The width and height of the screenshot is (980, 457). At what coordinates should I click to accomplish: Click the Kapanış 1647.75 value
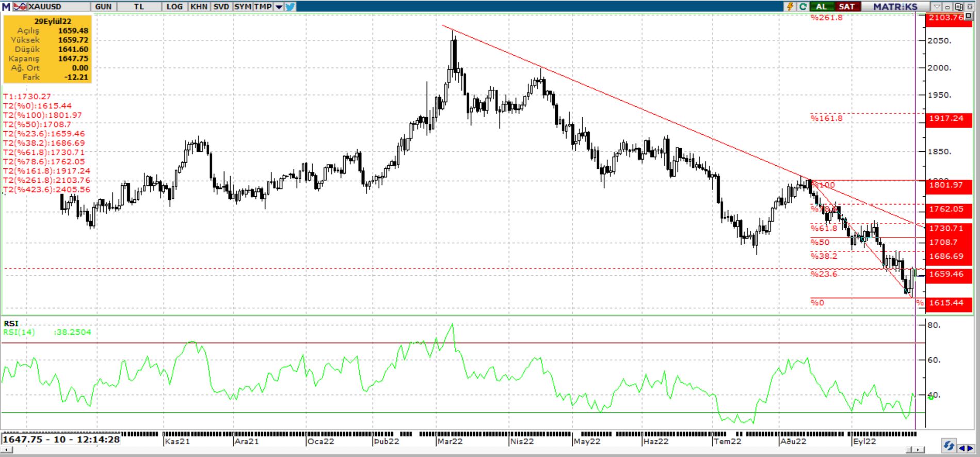point(73,59)
